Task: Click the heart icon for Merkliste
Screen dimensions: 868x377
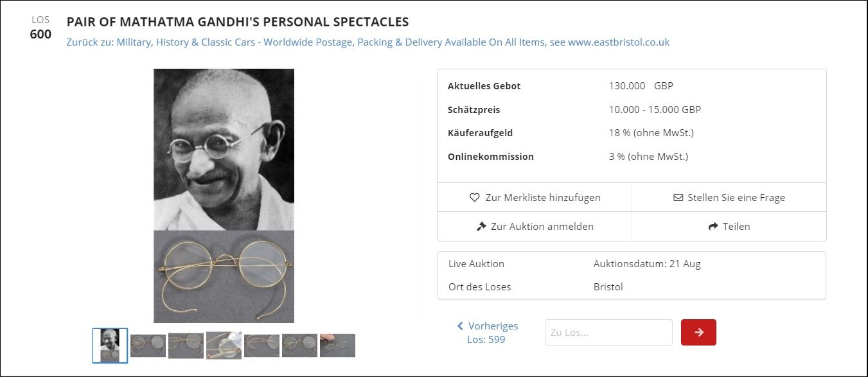Action: pyautogui.click(x=475, y=198)
